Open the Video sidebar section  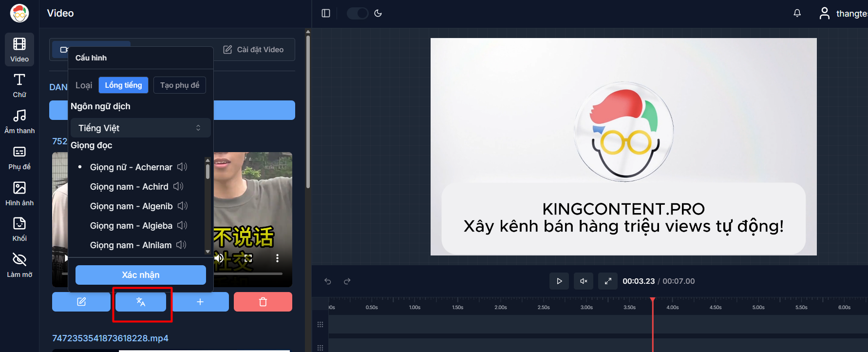click(x=19, y=49)
